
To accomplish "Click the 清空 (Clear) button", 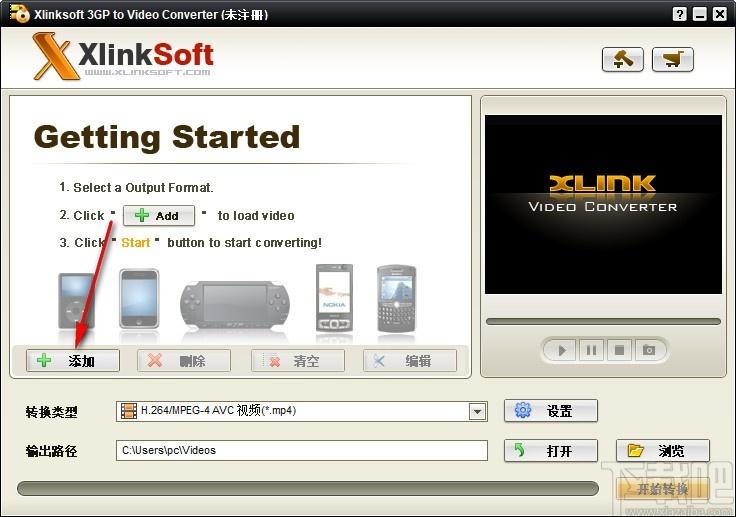I will 298,361.
